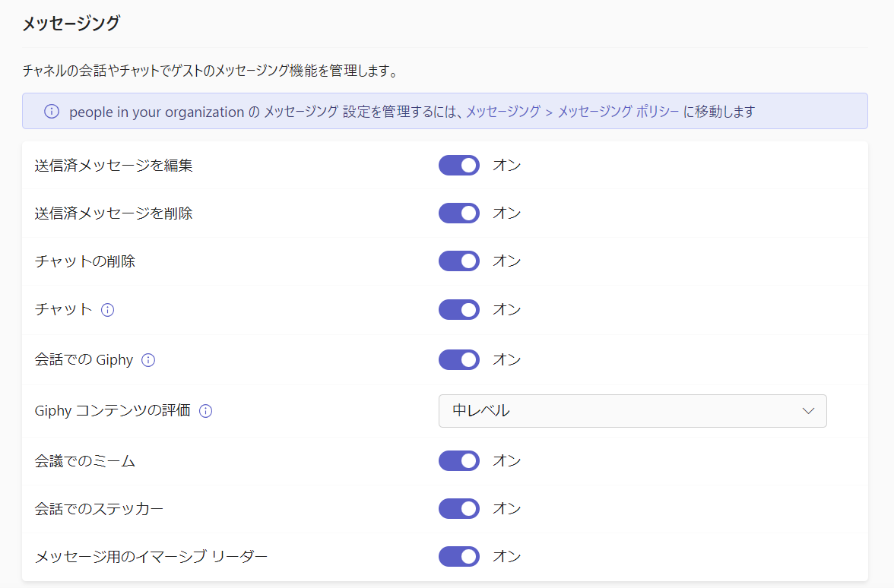
Task: Click the 送信済メッセージを編集 label text
Action: [x=113, y=165]
